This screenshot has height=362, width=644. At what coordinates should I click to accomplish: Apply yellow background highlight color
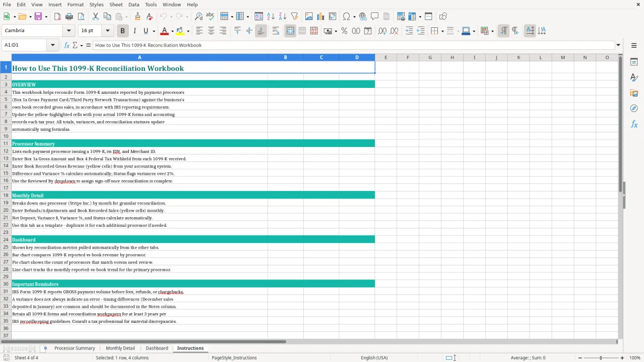coord(180,31)
